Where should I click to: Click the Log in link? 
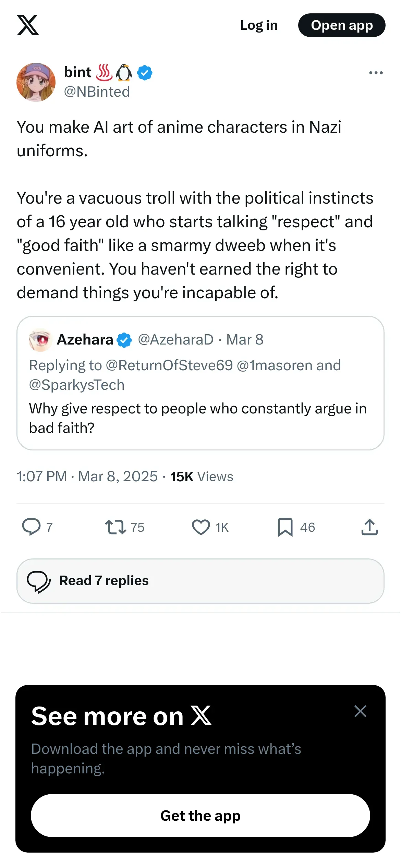[x=259, y=25]
